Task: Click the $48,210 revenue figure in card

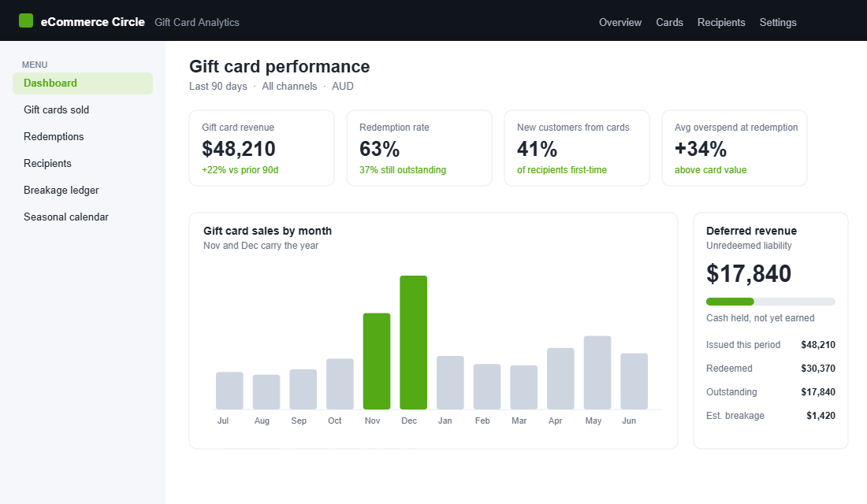Action: (x=238, y=149)
